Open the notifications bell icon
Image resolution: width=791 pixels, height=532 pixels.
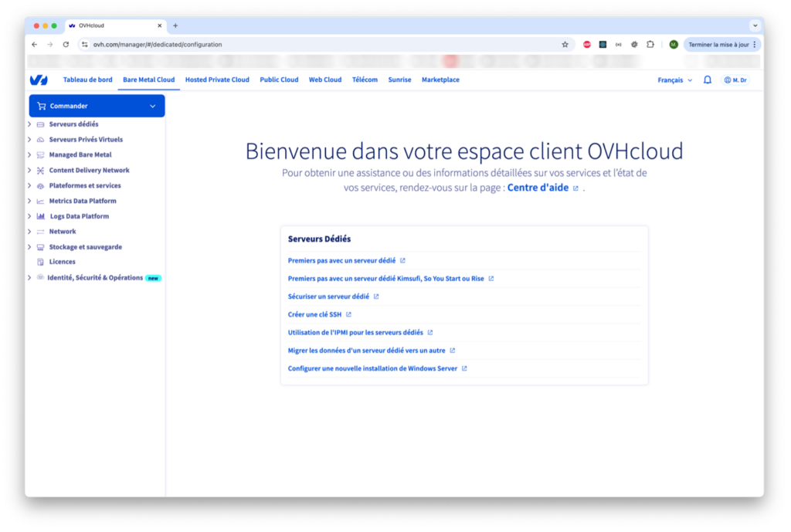(x=708, y=80)
